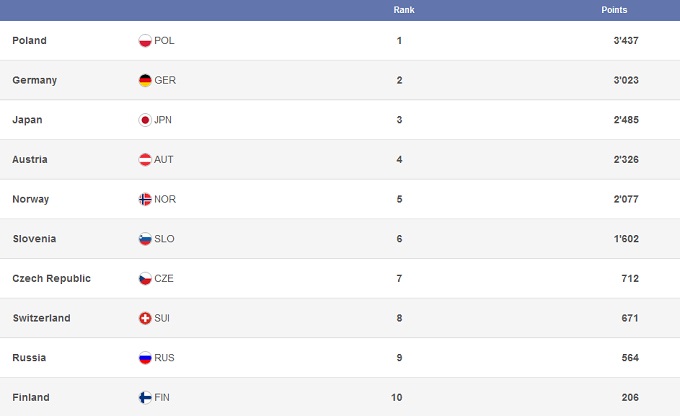Click the Poland flag icon
Viewport: 680px width, 416px height.
(145, 41)
